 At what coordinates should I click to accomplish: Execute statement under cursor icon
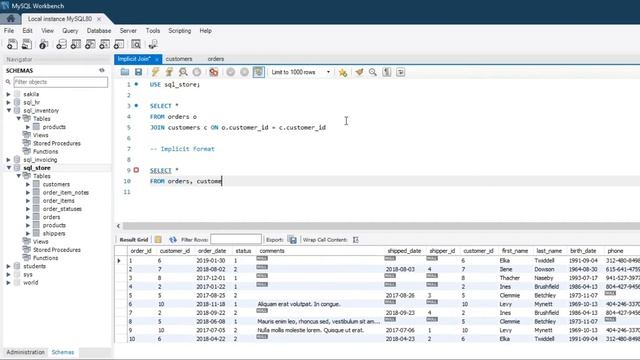coord(169,72)
